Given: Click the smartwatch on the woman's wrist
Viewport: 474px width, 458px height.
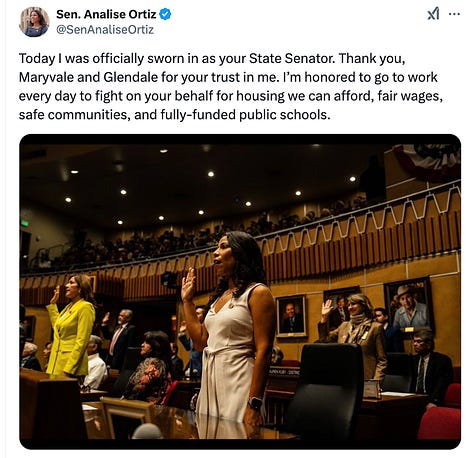Looking at the screenshot, I should (255, 403).
